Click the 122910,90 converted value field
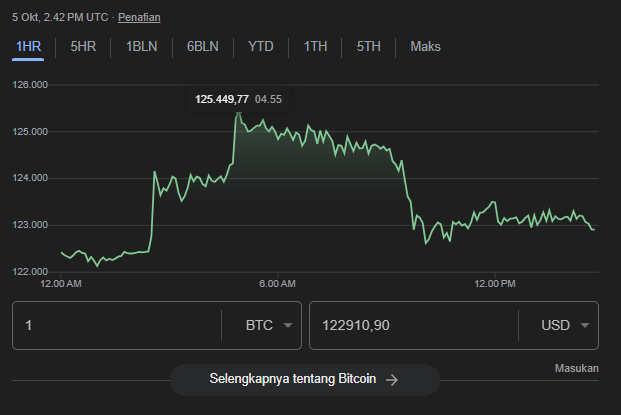Image resolution: width=621 pixels, height=415 pixels. pos(412,326)
